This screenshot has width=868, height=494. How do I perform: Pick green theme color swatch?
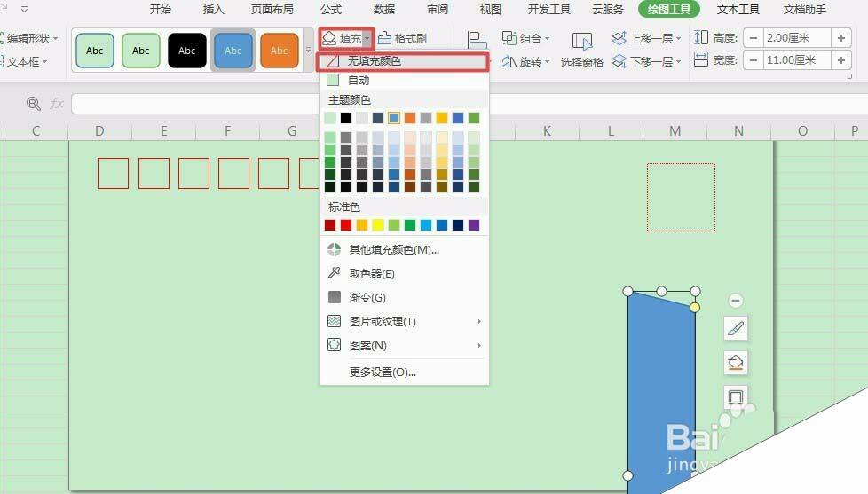click(474, 118)
